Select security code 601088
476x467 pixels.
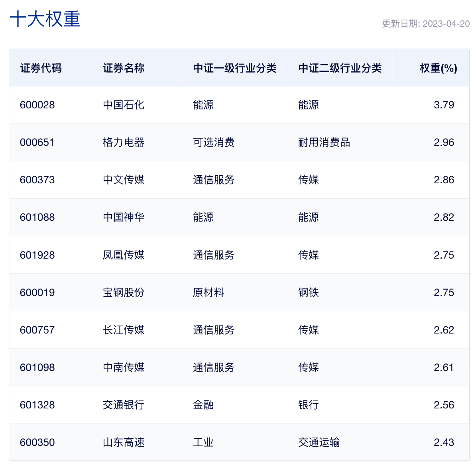click(x=37, y=217)
